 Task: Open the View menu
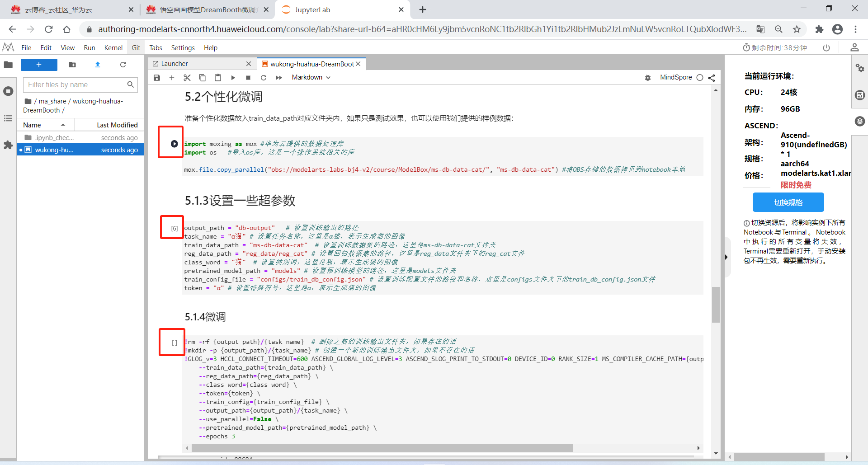(x=68, y=47)
